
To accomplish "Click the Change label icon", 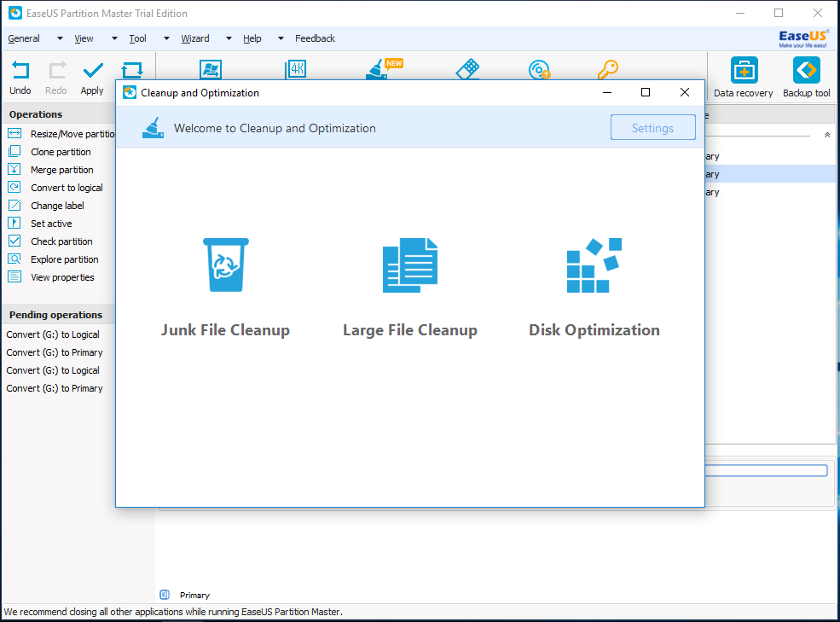I will 14,206.
